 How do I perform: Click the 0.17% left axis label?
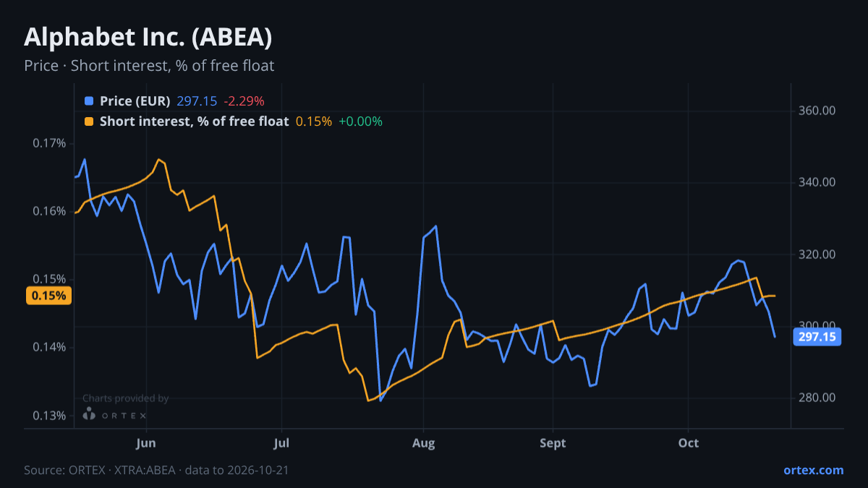click(49, 143)
